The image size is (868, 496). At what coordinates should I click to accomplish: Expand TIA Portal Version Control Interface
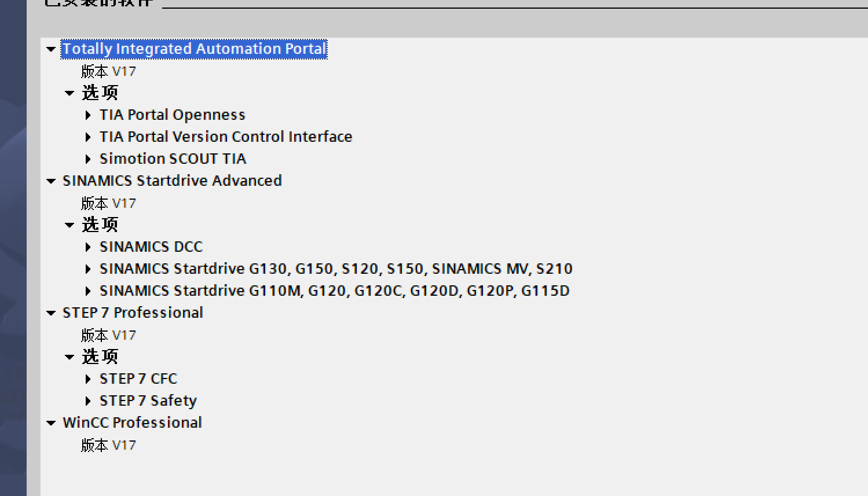[88, 137]
